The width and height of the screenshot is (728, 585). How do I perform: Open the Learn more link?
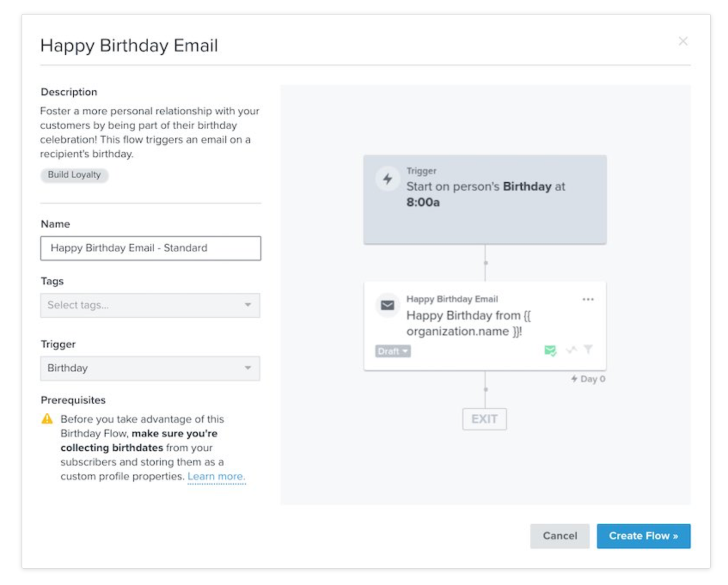pos(216,477)
